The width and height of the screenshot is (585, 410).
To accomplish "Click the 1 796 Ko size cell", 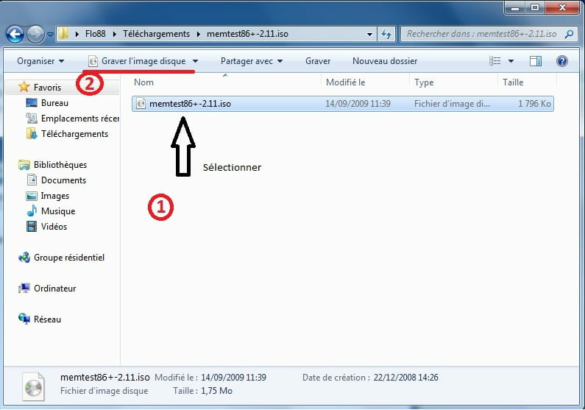I will (534, 104).
